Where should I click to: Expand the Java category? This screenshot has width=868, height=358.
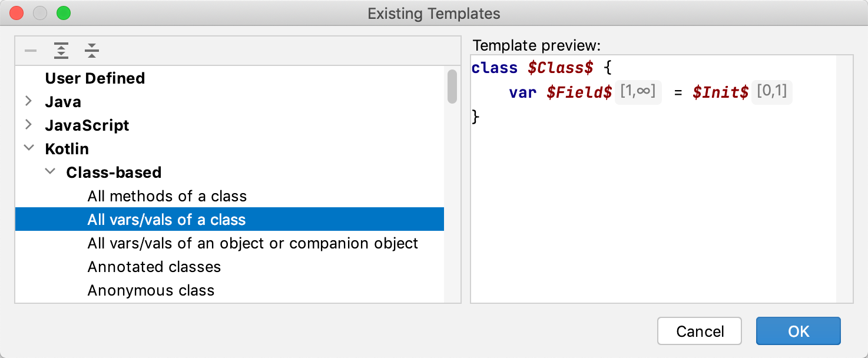(29, 101)
